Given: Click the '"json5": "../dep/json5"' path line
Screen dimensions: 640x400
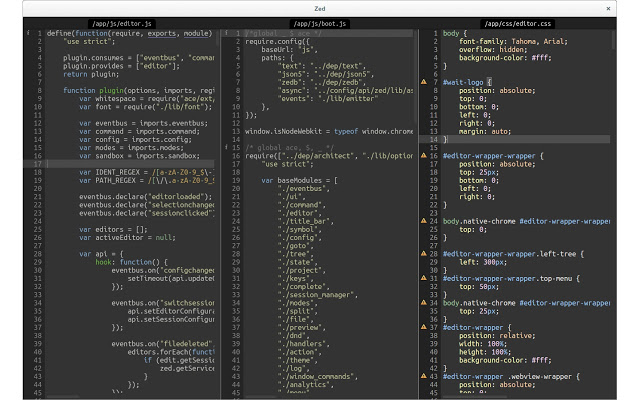Looking at the screenshot, I should pyautogui.click(x=326, y=74).
